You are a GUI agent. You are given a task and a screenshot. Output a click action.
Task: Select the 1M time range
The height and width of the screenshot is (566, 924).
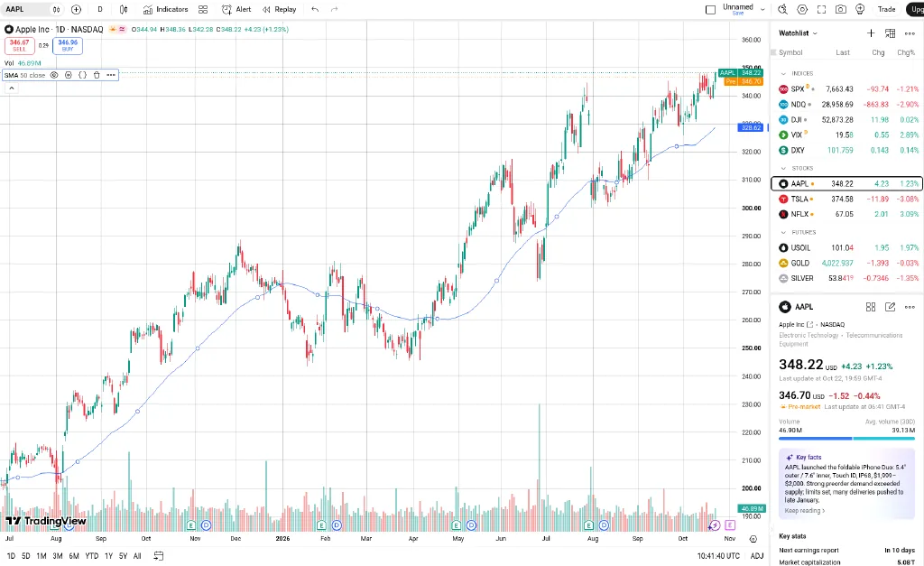42,556
